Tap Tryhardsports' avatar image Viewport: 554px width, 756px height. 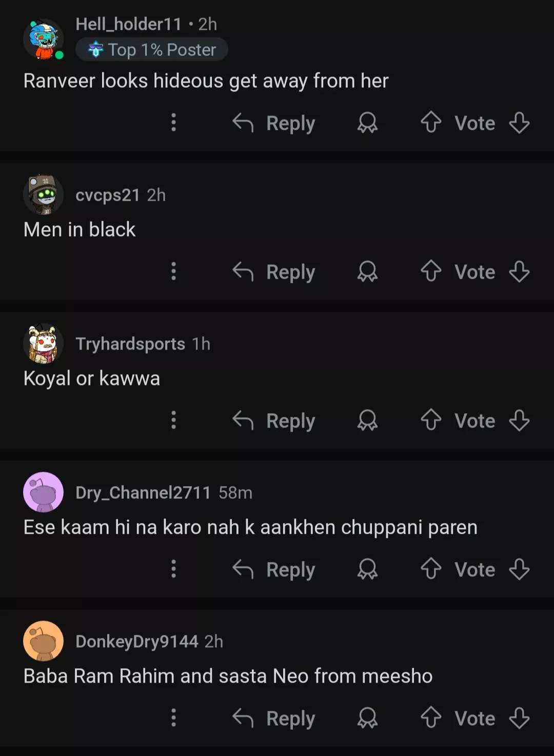point(44,343)
